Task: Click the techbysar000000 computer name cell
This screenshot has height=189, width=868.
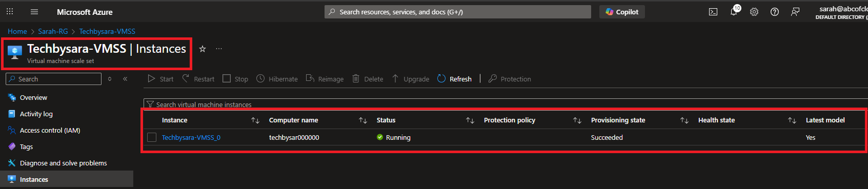Action: pos(294,137)
